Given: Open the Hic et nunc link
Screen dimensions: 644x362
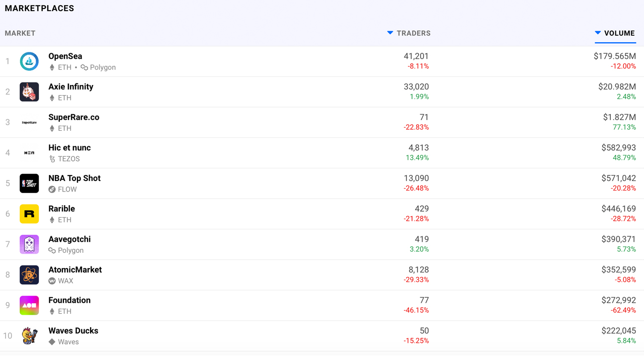Looking at the screenshot, I should coord(69,148).
